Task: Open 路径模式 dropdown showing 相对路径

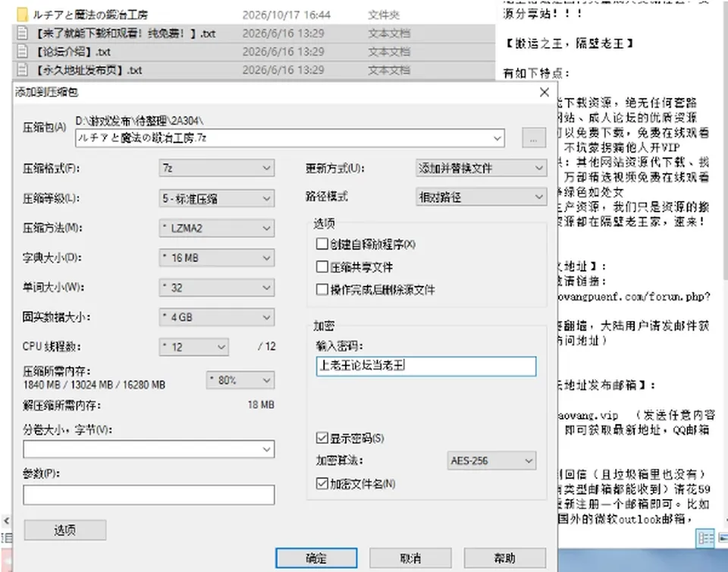Action: [481, 196]
